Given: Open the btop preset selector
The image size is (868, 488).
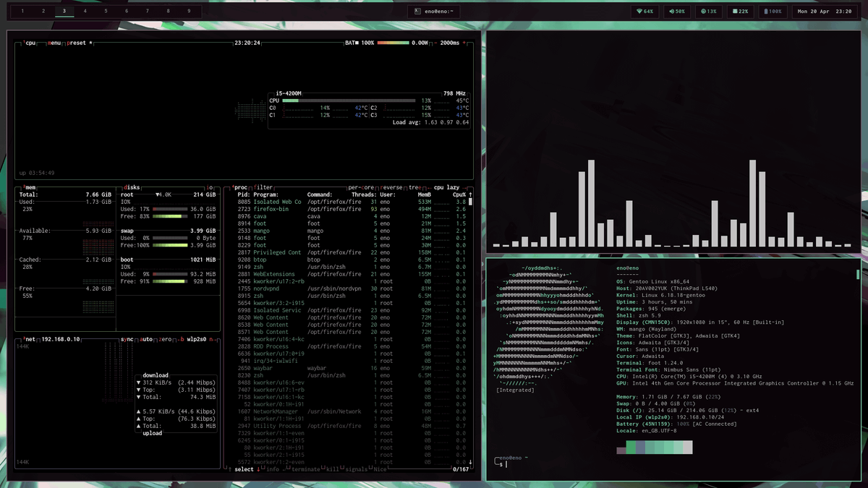Looking at the screenshot, I should coord(78,43).
